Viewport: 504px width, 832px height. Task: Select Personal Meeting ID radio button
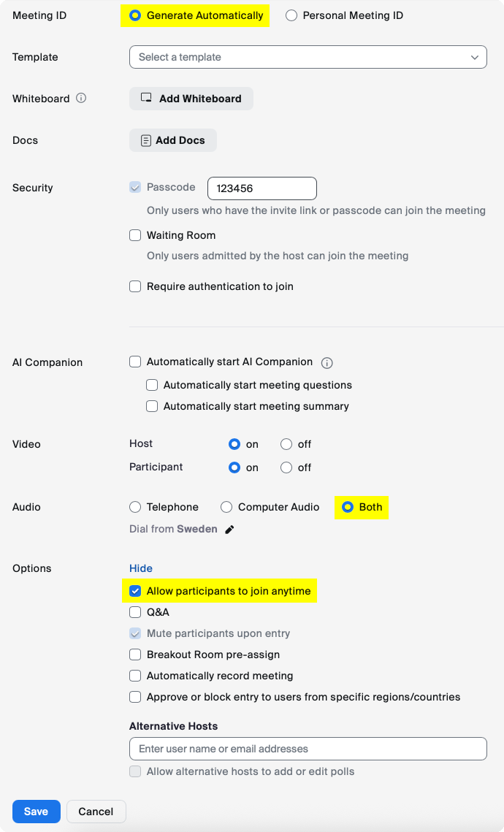point(291,15)
